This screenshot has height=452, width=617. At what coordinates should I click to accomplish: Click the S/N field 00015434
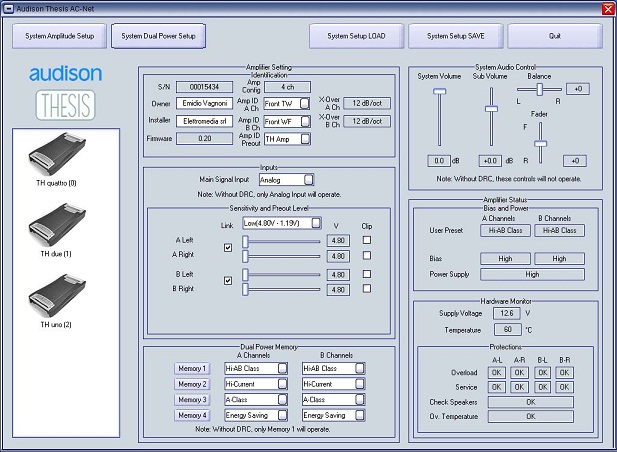pyautogui.click(x=205, y=87)
